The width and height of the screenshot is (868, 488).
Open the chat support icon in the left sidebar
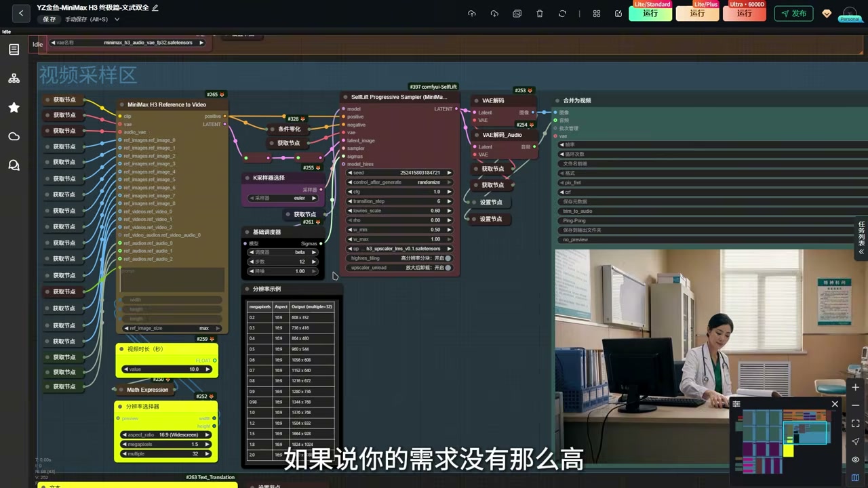pyautogui.click(x=14, y=165)
